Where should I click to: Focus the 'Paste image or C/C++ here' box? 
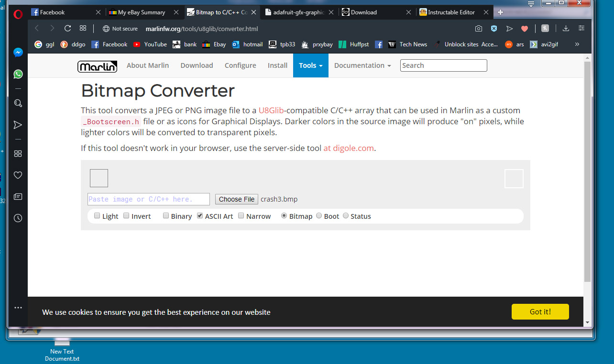click(x=149, y=199)
